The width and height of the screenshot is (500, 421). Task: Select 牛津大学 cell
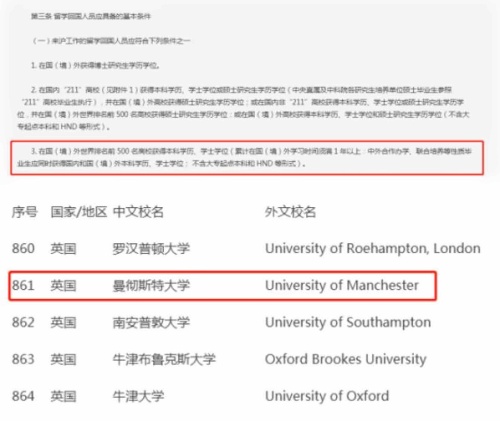point(138,396)
